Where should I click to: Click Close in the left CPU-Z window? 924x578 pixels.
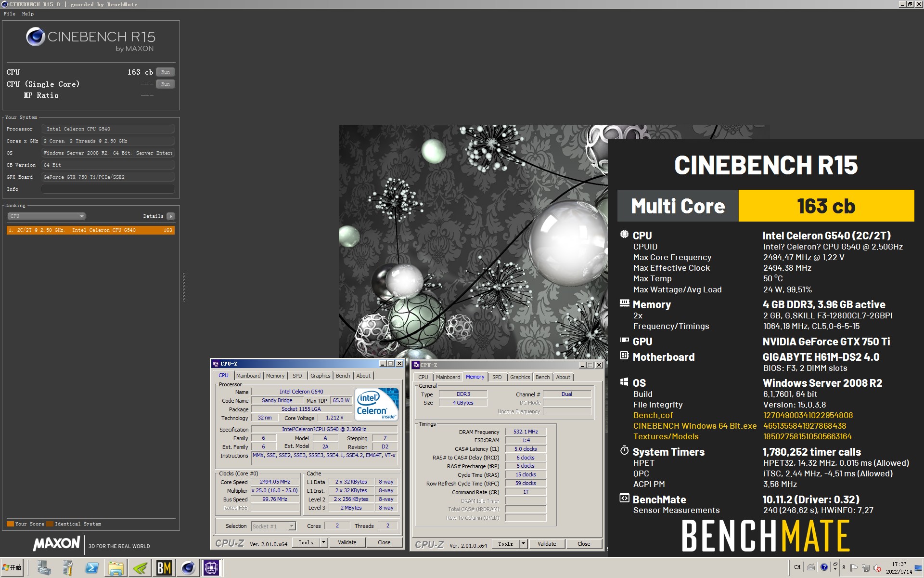[384, 542]
